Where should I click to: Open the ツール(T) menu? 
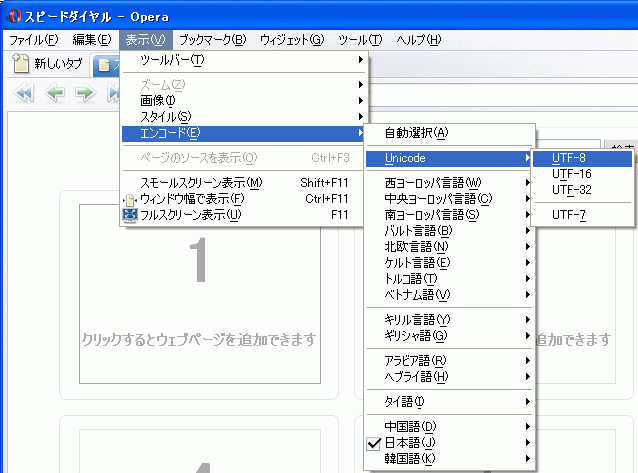360,40
